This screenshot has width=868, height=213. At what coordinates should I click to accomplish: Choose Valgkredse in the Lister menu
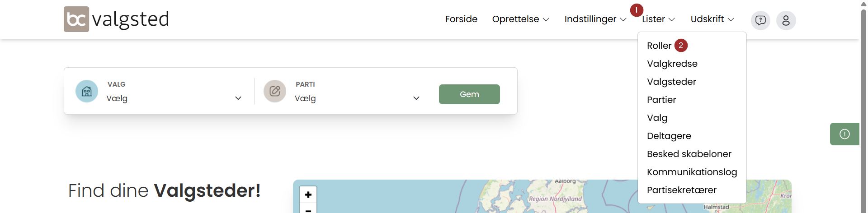pos(672,64)
